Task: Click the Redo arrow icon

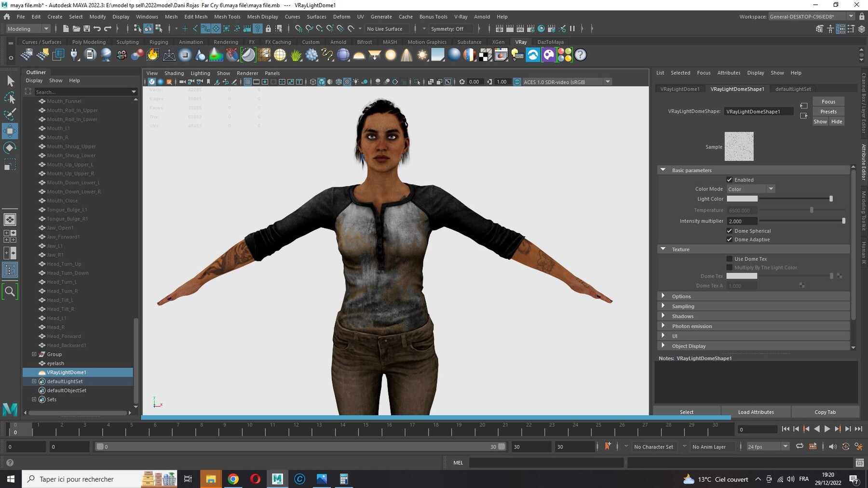Action: tap(108, 29)
